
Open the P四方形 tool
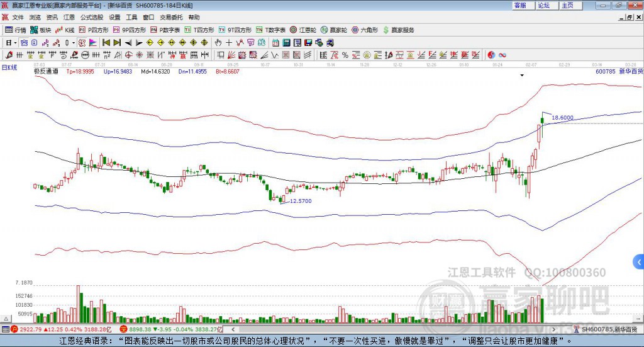(x=94, y=30)
